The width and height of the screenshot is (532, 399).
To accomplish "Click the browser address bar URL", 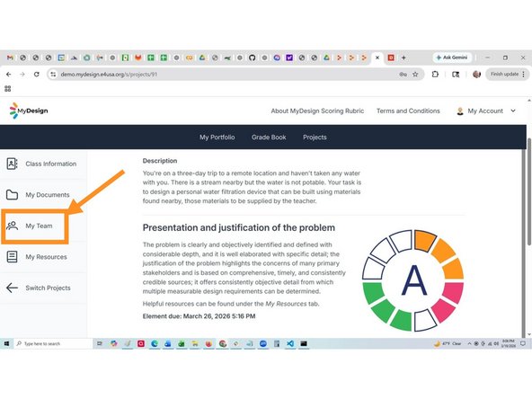I will coord(109,75).
